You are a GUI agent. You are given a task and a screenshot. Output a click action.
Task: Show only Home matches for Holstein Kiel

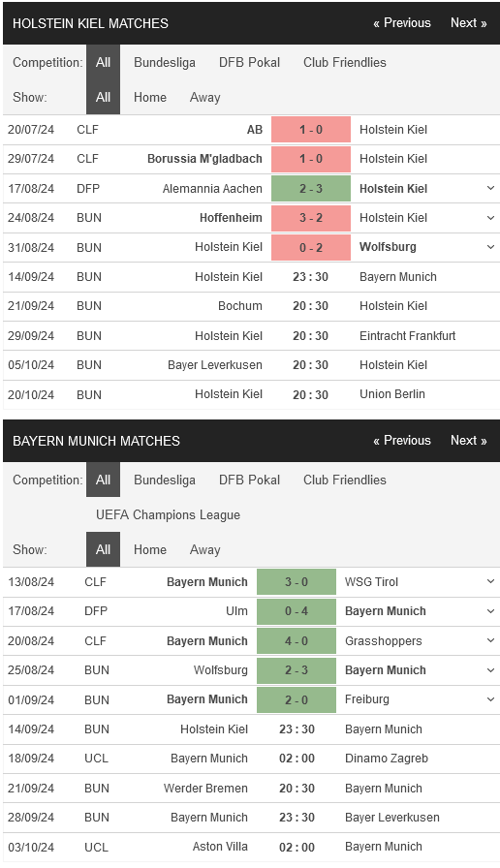(x=150, y=98)
